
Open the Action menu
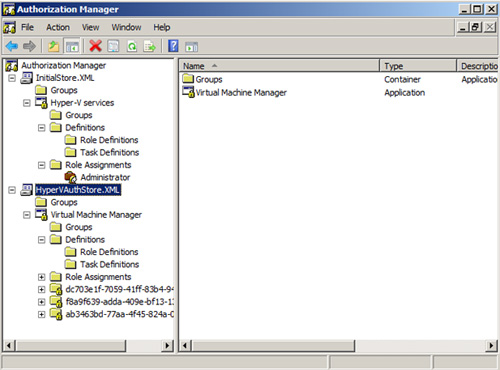pyautogui.click(x=58, y=27)
